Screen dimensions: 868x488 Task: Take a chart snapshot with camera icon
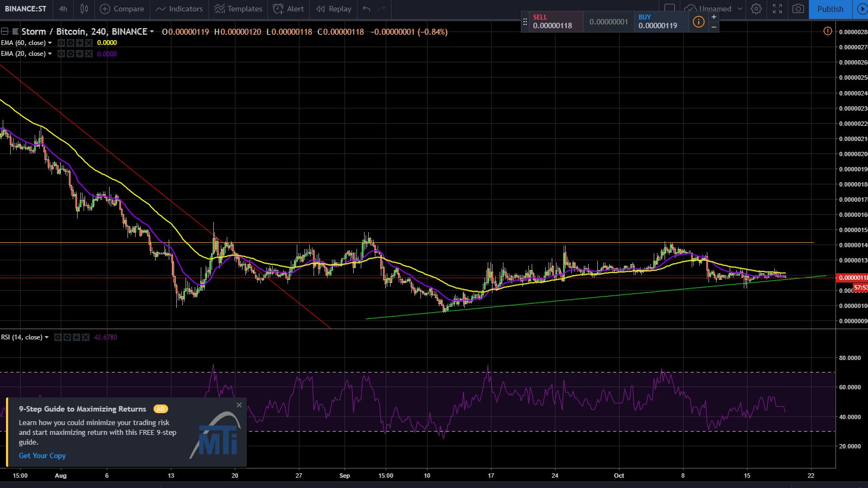(x=798, y=9)
